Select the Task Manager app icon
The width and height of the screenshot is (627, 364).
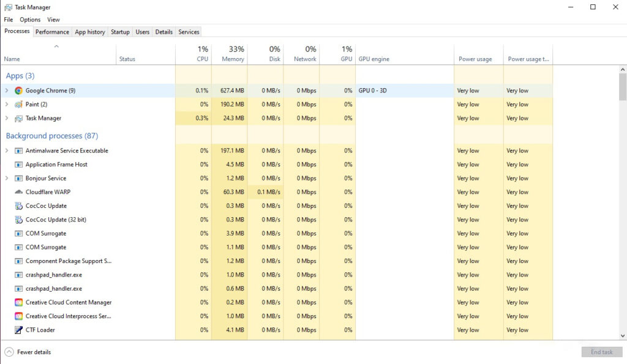(20, 118)
